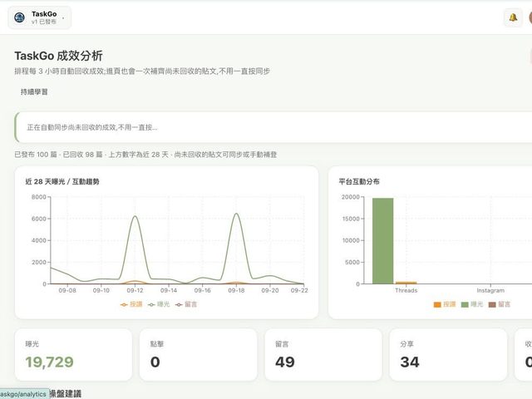Viewport: 532px width, 399px height.
Task: Toggle brown 留言 in platform chart legend
Action: coord(500,304)
